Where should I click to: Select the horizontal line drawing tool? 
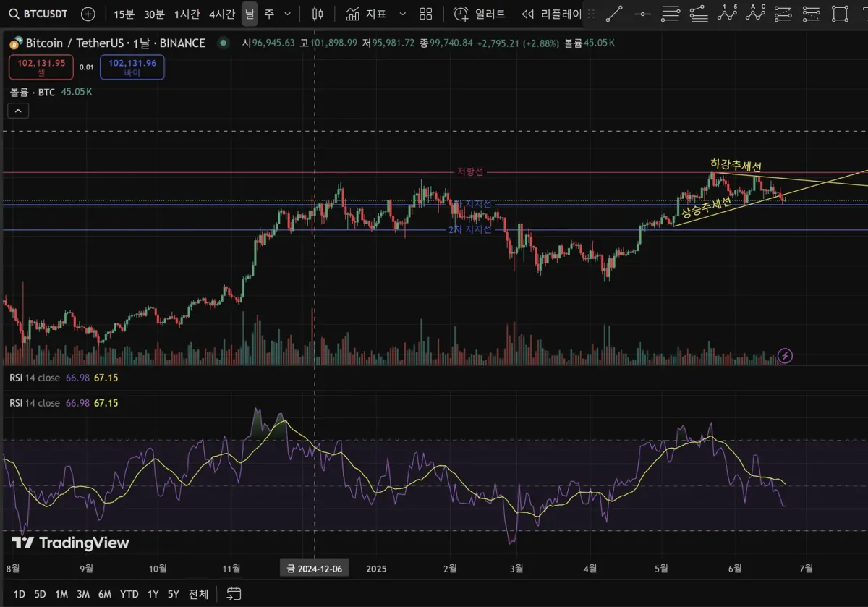(642, 14)
